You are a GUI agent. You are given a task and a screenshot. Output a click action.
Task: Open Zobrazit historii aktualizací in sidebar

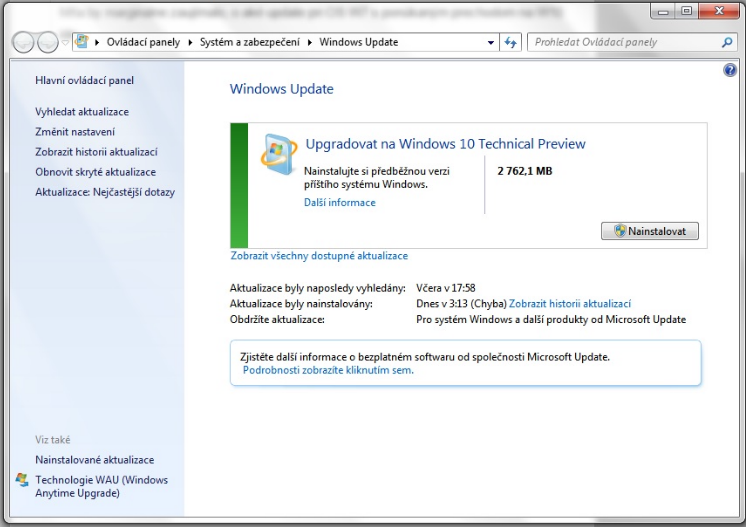(x=96, y=152)
